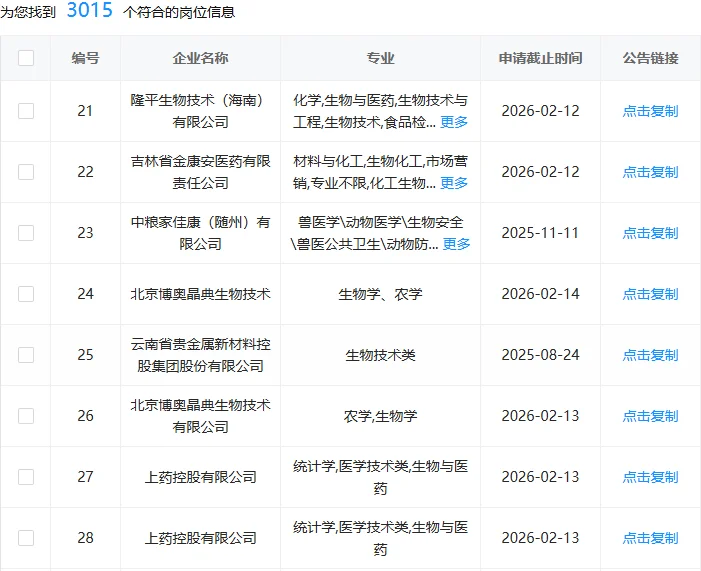Select 上药控股有限公司 in row 27
Viewport: 701px width, 571px height.
pos(200,477)
